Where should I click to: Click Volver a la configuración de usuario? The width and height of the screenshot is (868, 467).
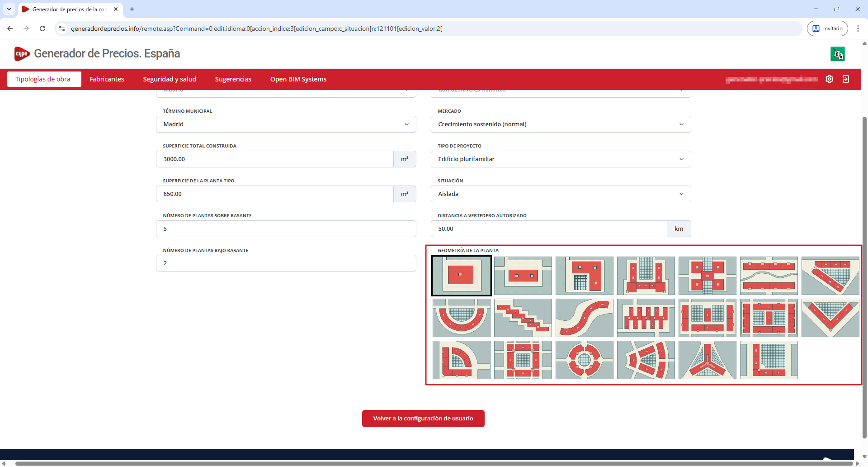423,419
